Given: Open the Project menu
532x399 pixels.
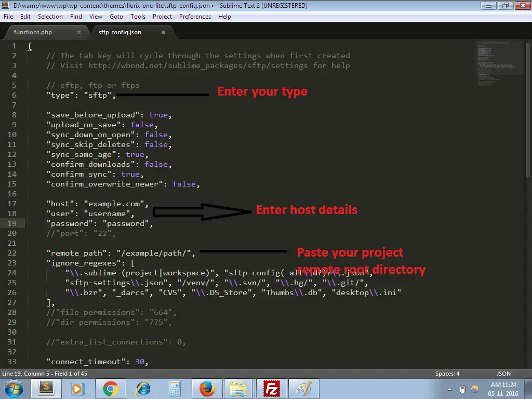Looking at the screenshot, I should [162, 17].
